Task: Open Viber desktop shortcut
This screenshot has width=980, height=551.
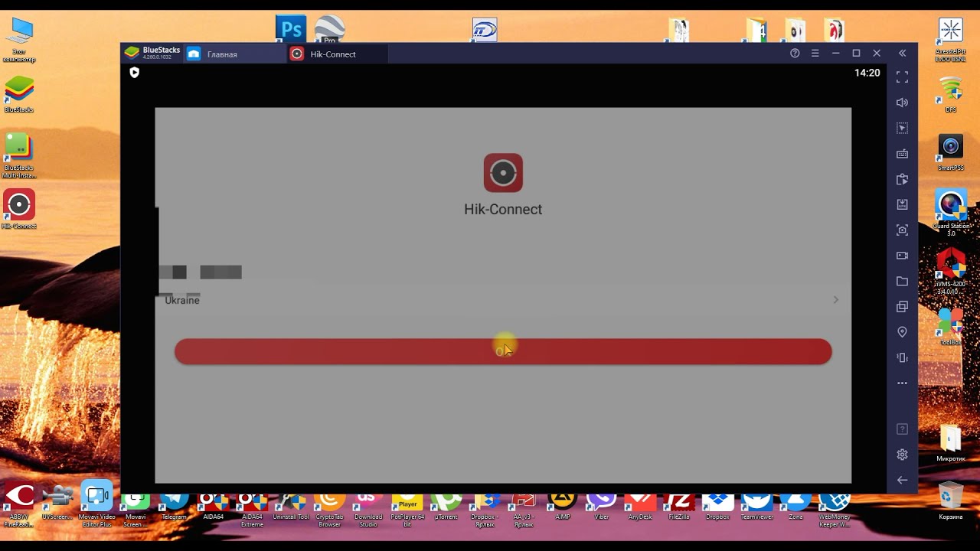Action: tap(602, 506)
